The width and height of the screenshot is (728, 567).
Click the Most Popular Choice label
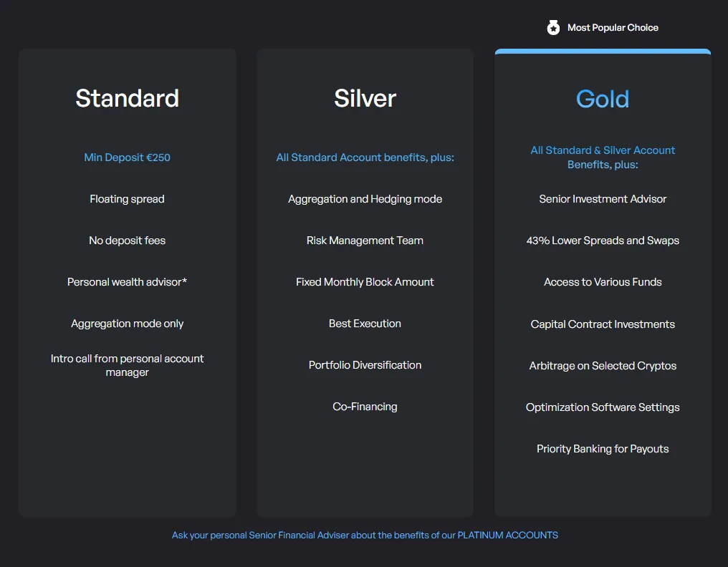tap(613, 28)
